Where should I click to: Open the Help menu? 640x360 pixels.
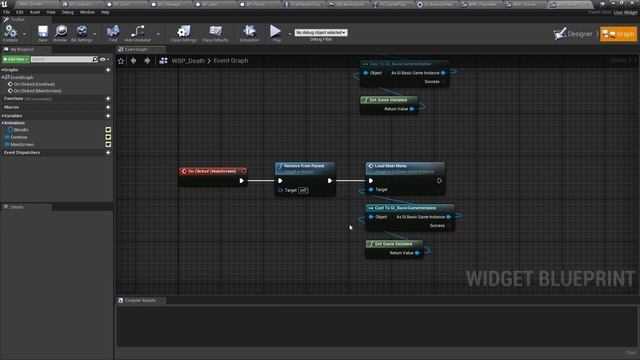(105, 12)
